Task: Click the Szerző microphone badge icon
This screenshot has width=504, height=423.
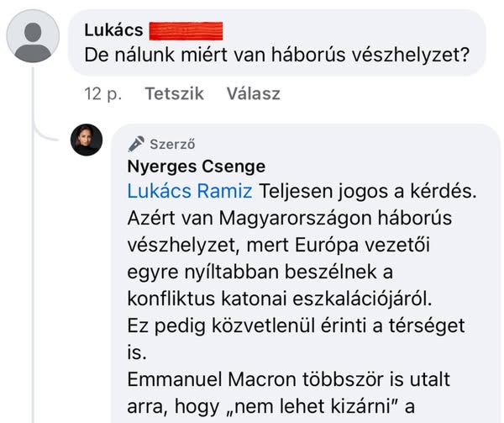Action: click(x=136, y=142)
